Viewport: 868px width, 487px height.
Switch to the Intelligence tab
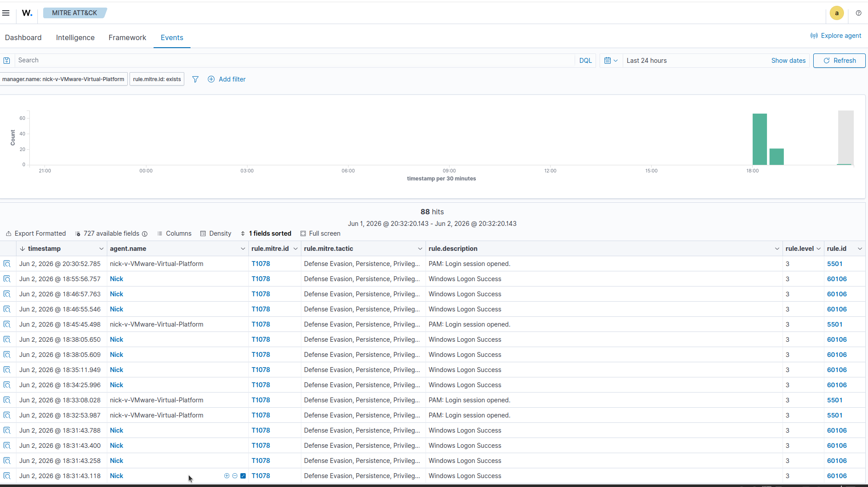pos(75,37)
